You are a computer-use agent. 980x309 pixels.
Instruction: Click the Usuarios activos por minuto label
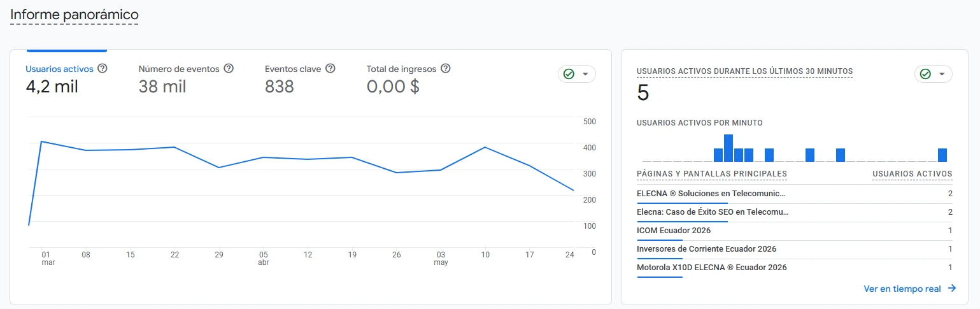pyautogui.click(x=700, y=123)
